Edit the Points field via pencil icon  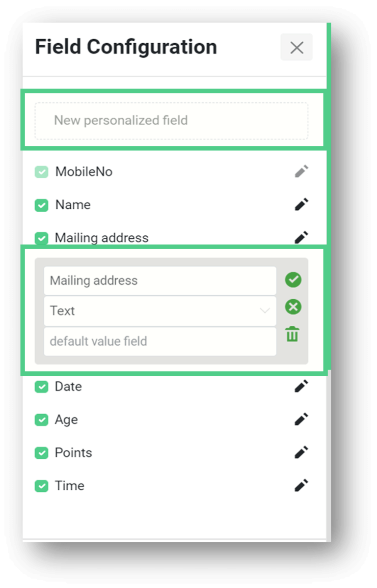pyautogui.click(x=301, y=452)
